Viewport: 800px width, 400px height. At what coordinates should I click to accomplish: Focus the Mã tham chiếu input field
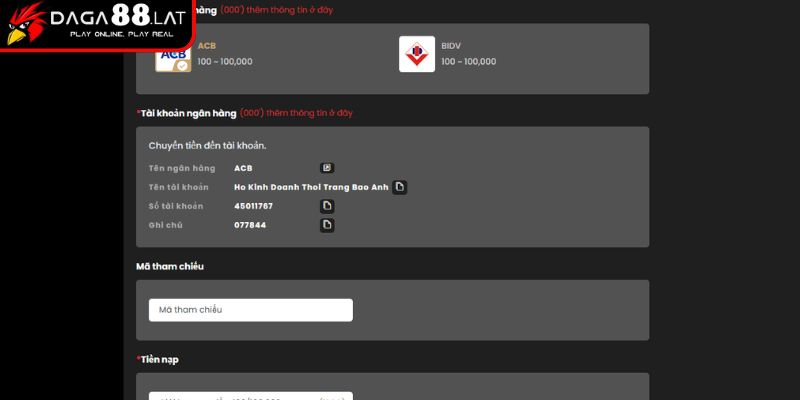click(x=250, y=310)
